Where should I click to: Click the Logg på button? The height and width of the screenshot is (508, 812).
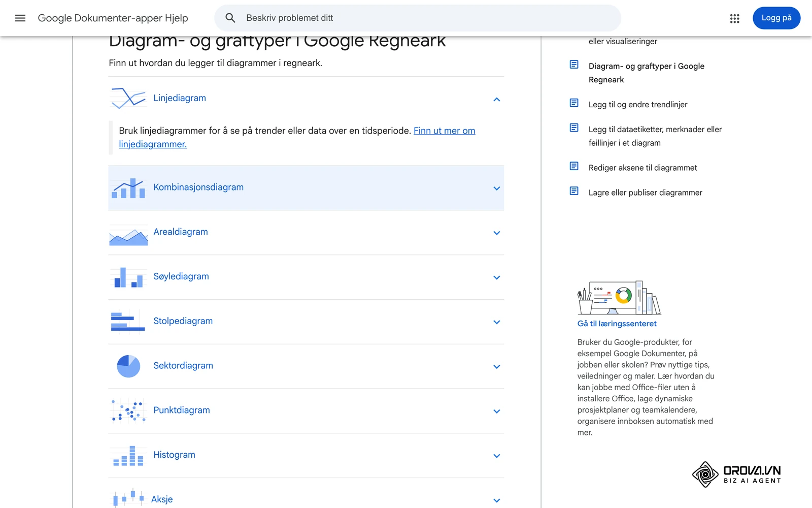pyautogui.click(x=776, y=18)
